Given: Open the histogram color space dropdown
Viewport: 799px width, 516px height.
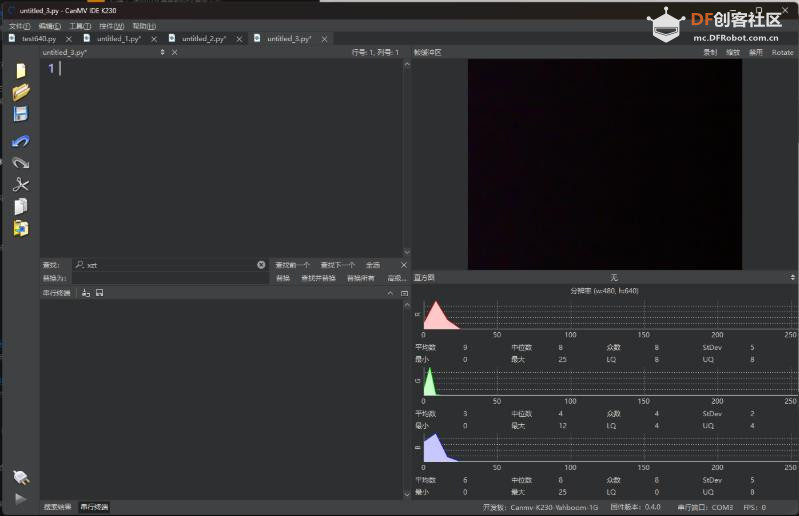Looking at the screenshot, I should pos(614,277).
